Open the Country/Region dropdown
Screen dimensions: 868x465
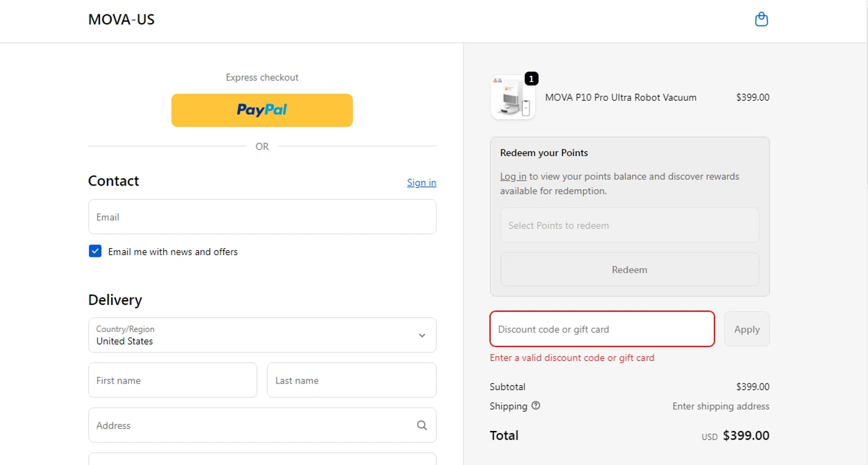[x=262, y=335]
